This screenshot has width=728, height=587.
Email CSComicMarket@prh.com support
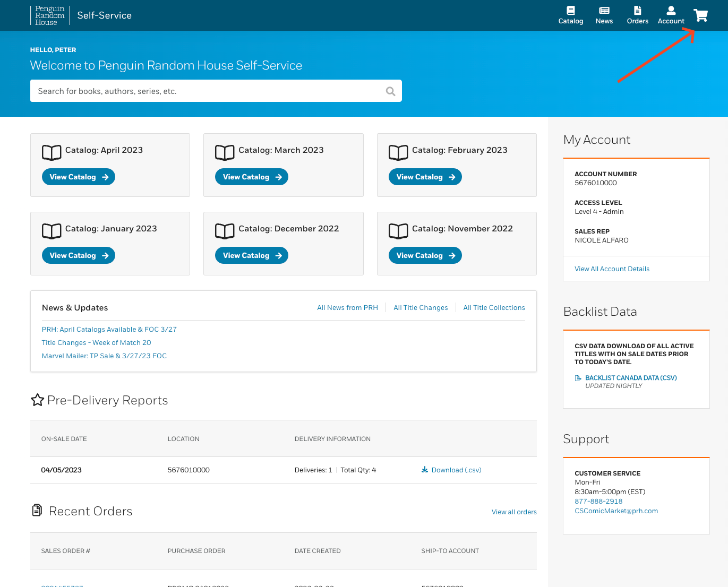click(616, 511)
